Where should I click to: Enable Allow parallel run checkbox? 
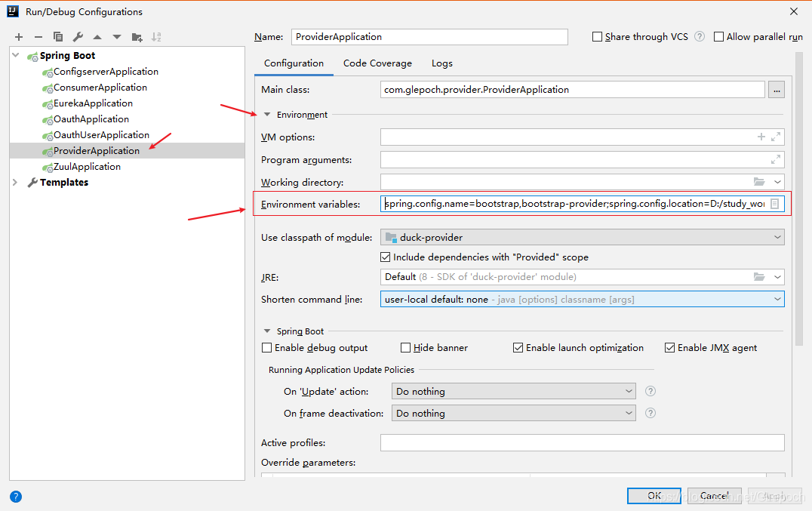[x=718, y=37]
